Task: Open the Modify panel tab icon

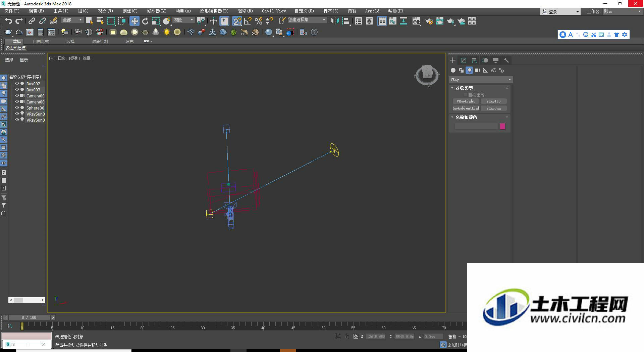Action: 464,60
